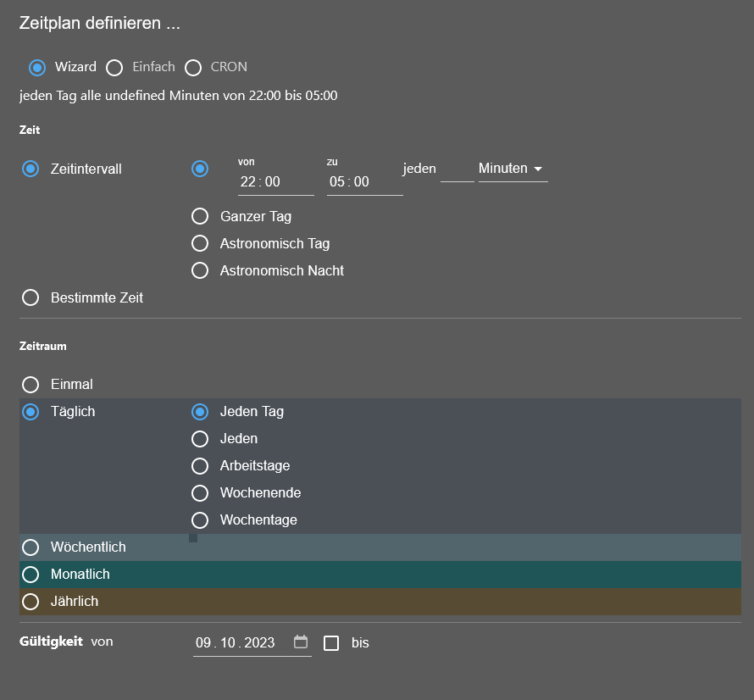Screen dimensions: 754x700
Task: Select the Arbeitstage option
Action: click(x=200, y=466)
